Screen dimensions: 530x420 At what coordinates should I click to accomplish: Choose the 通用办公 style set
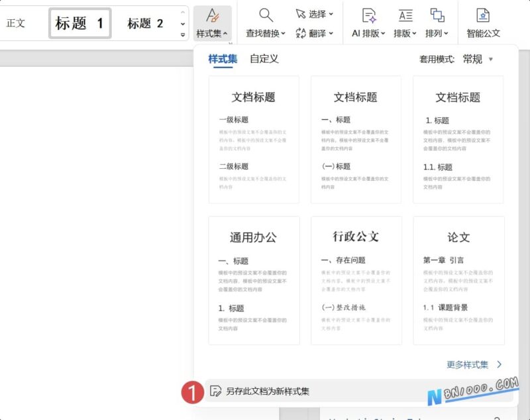pyautogui.click(x=254, y=280)
